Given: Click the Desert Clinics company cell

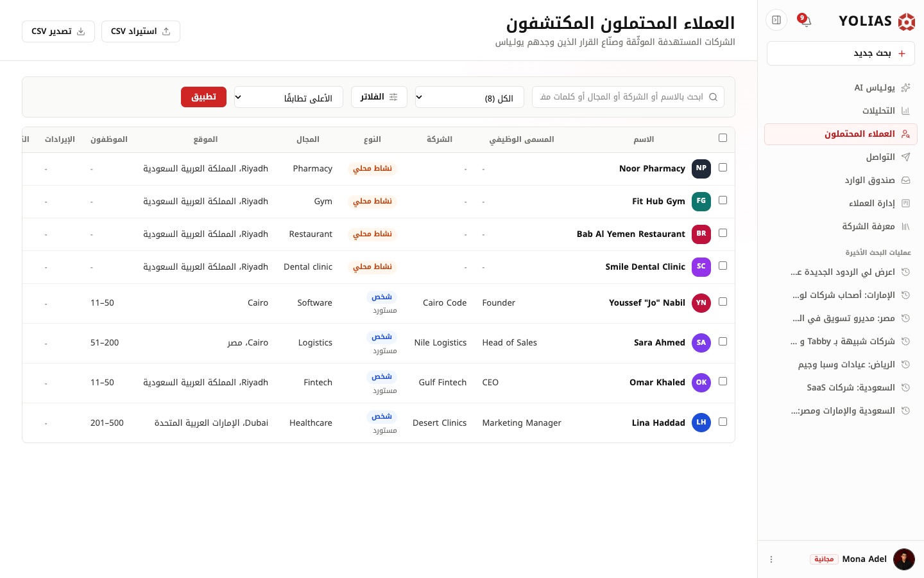Looking at the screenshot, I should point(440,423).
